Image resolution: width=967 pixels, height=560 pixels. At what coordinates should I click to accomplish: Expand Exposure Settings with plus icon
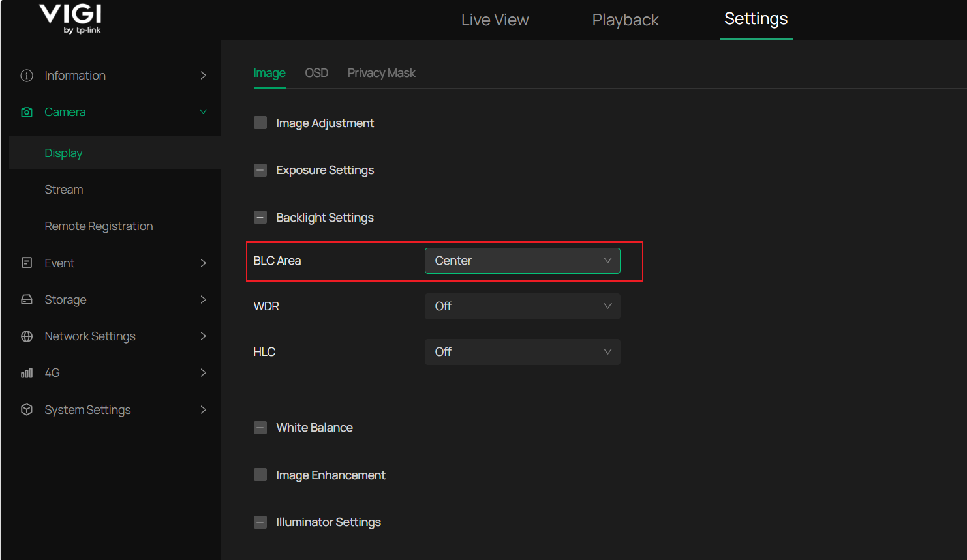[260, 170]
